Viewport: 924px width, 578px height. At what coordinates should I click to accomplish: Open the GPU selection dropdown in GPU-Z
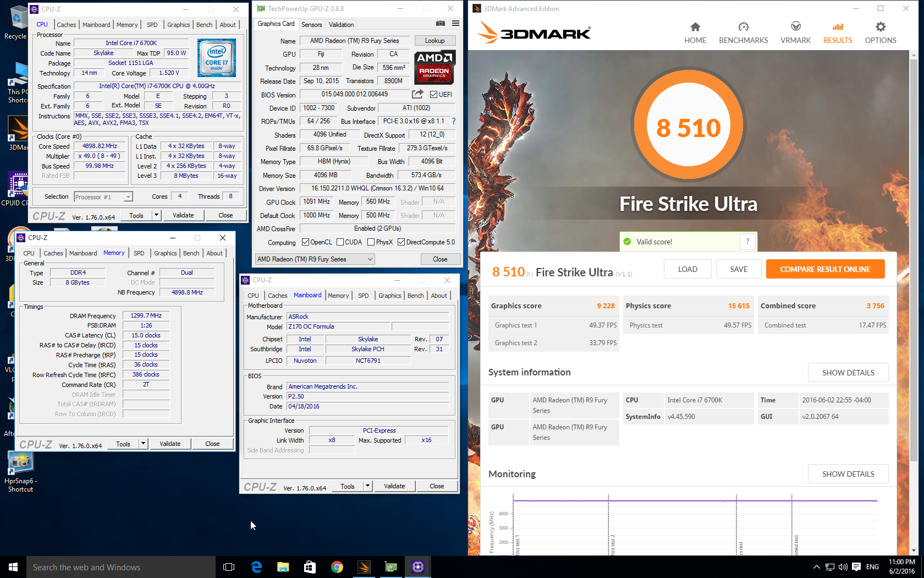coord(315,259)
